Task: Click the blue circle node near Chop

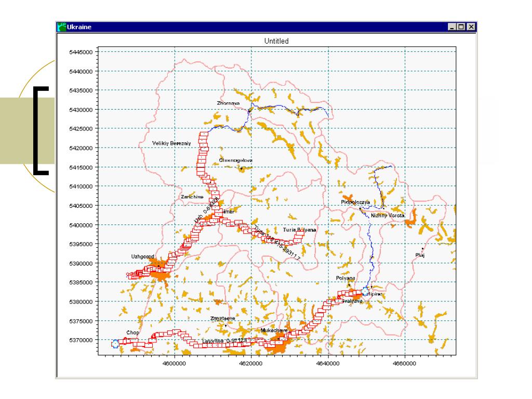Action: pos(115,344)
